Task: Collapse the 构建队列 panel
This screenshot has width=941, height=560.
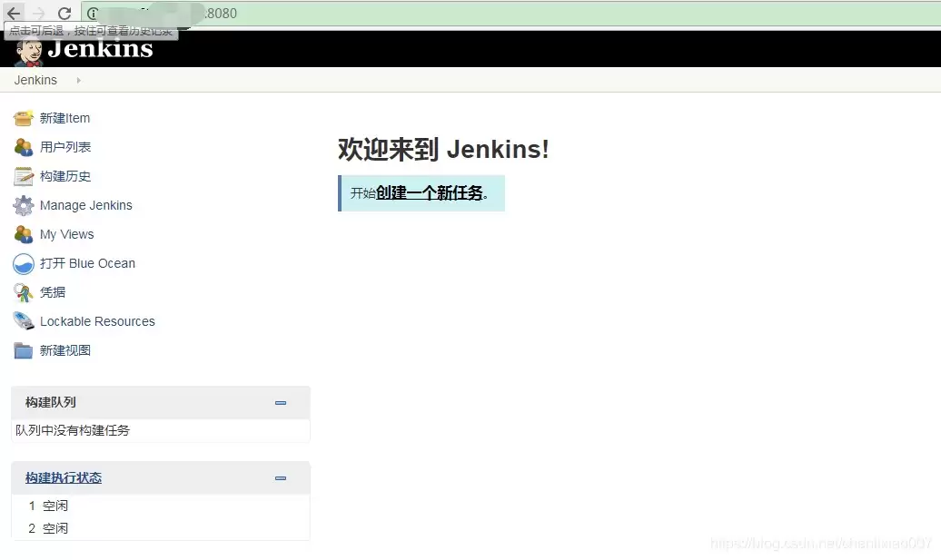Action: (x=281, y=403)
